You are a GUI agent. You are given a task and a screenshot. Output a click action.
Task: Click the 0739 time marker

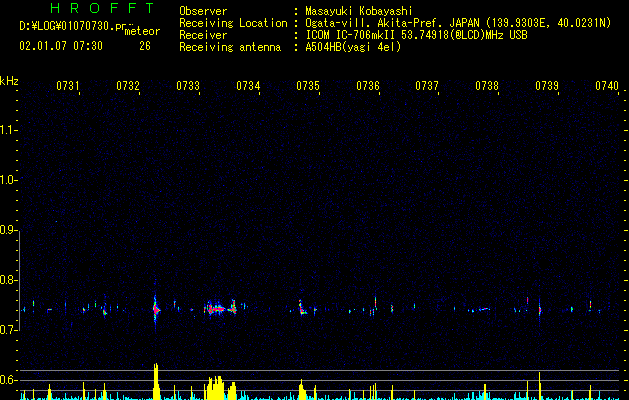pyautogui.click(x=547, y=86)
